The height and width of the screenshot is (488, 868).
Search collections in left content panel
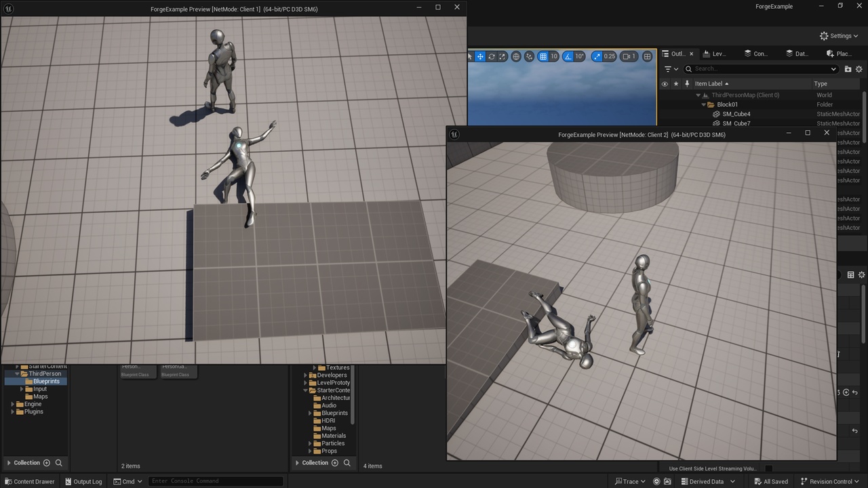tap(59, 463)
